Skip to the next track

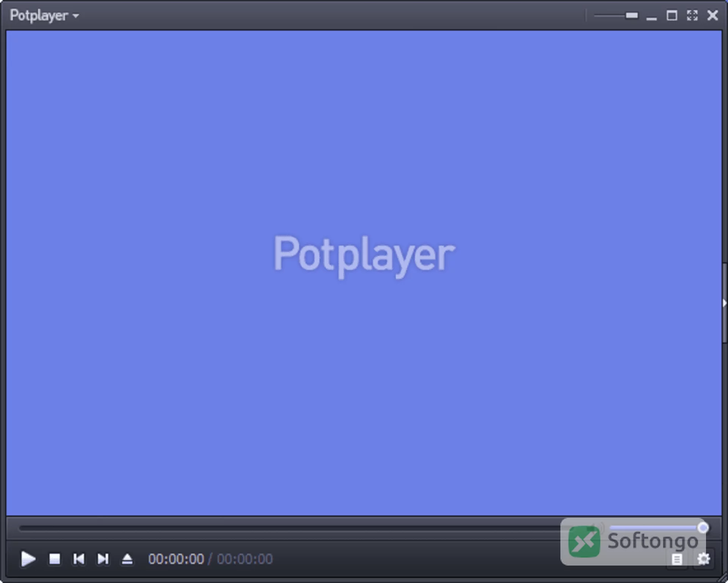[103, 559]
